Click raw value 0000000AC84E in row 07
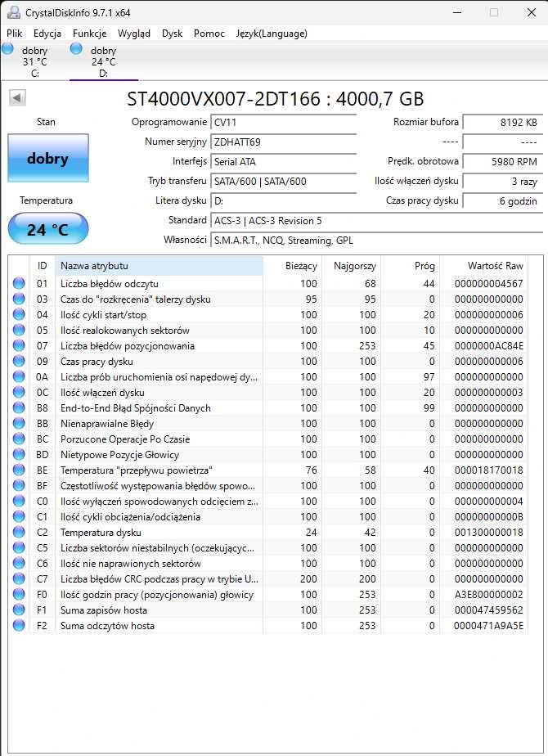Image resolution: width=548 pixels, height=756 pixels. click(x=489, y=346)
